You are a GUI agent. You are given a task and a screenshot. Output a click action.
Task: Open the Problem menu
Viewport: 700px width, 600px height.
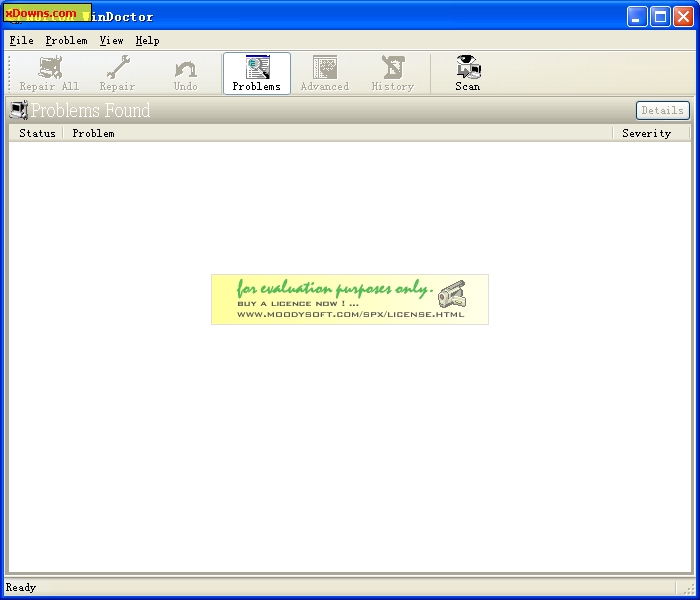66,41
